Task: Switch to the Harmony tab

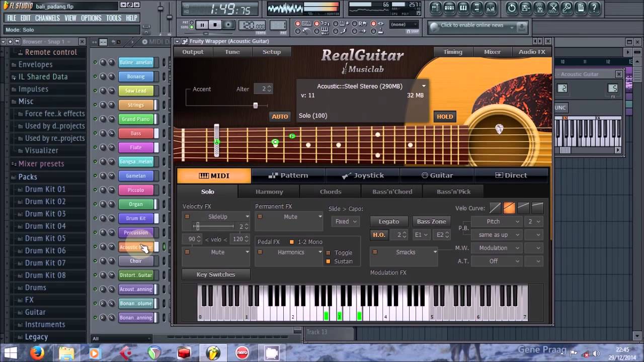Action: click(269, 192)
